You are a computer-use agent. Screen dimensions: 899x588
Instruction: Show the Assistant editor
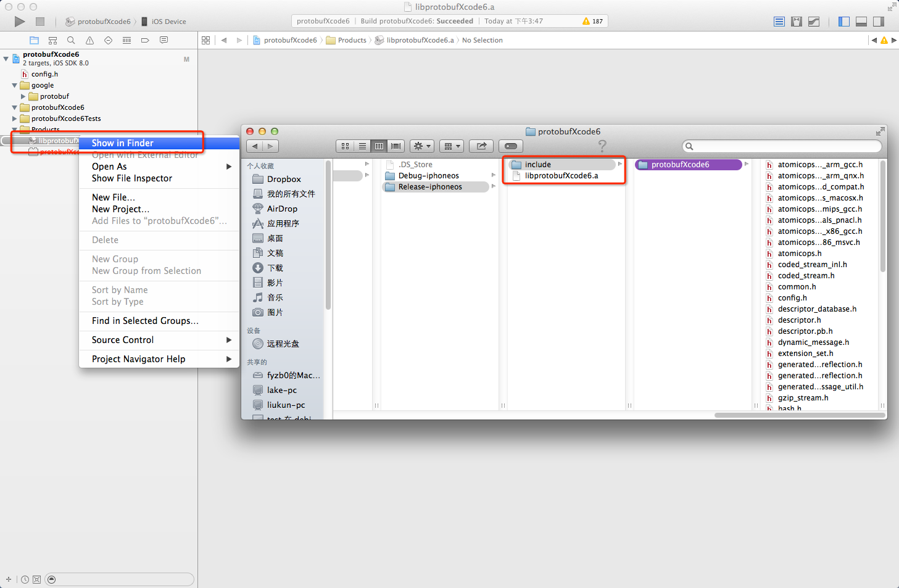pos(797,22)
